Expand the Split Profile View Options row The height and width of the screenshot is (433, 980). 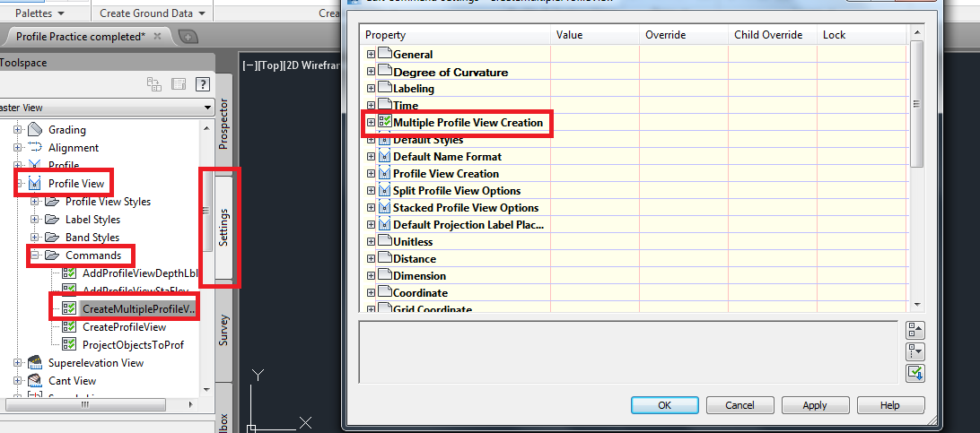click(x=371, y=191)
